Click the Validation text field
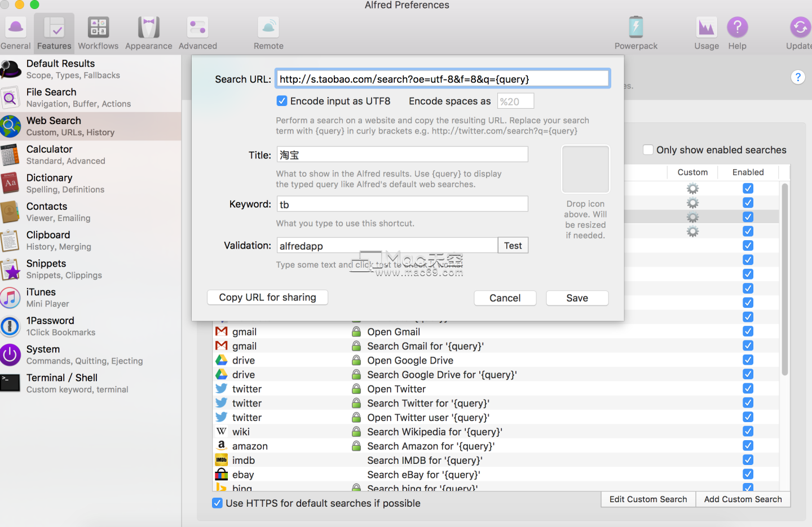This screenshot has height=527, width=812. point(387,245)
